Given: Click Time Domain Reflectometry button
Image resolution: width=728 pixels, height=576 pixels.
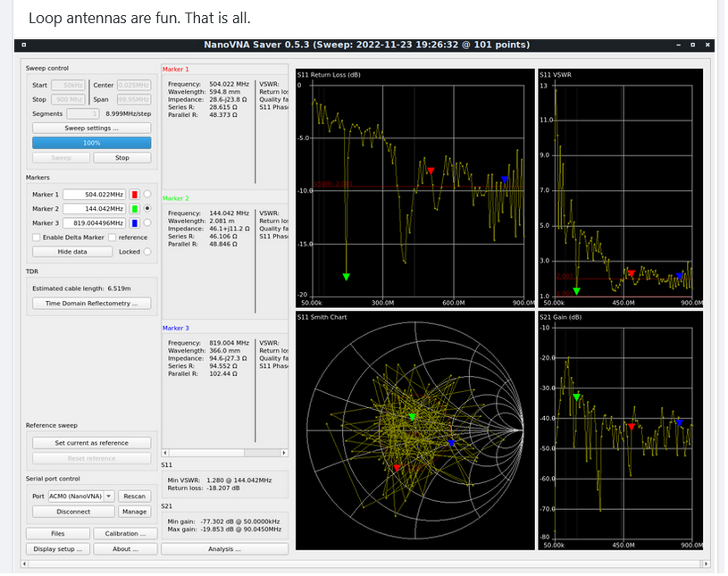Looking at the screenshot, I should click(91, 304).
